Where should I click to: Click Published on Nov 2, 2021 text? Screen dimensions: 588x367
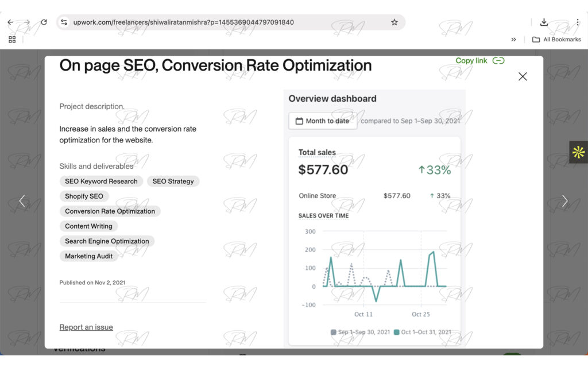point(92,283)
